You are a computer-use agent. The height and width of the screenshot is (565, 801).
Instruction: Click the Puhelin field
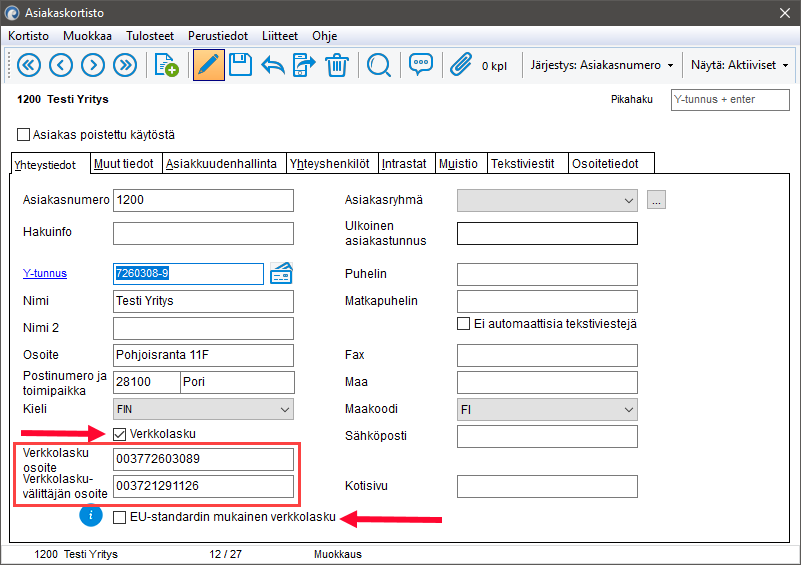[x=547, y=274]
